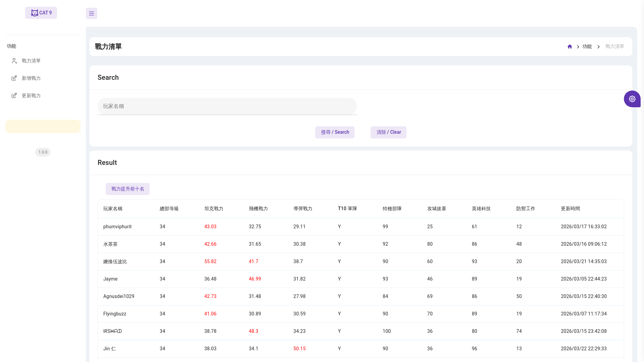Click 功能 in the breadcrumb

pos(587,47)
